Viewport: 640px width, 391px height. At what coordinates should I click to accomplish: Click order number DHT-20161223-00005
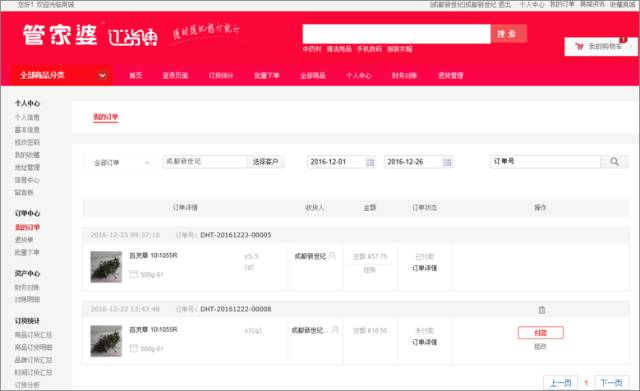[x=236, y=235]
